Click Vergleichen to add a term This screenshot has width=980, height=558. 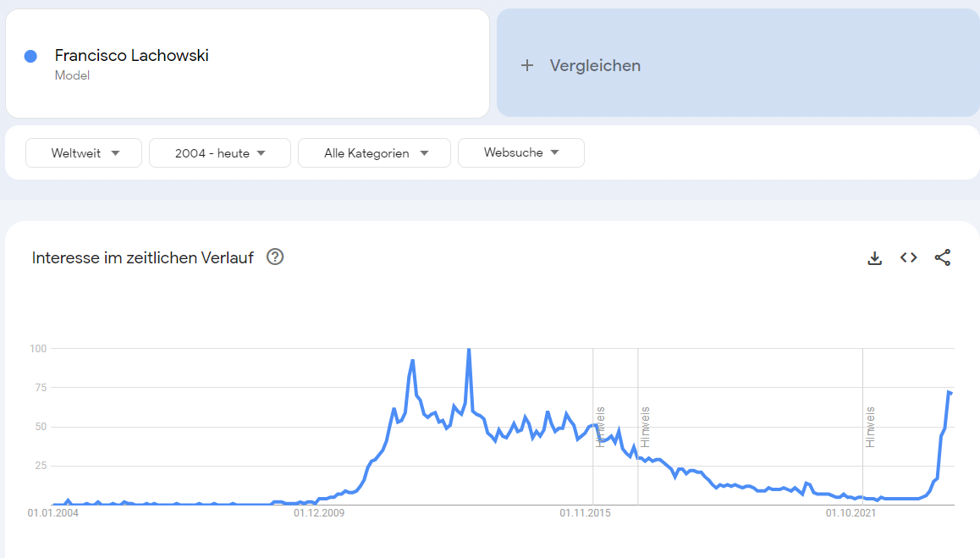(595, 65)
